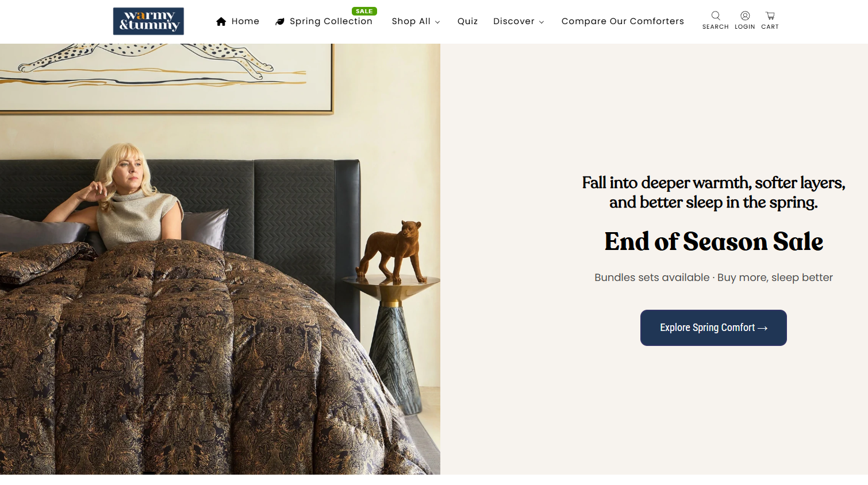Open search via the magnifier icon
The height and width of the screenshot is (485, 868).
pos(716,16)
